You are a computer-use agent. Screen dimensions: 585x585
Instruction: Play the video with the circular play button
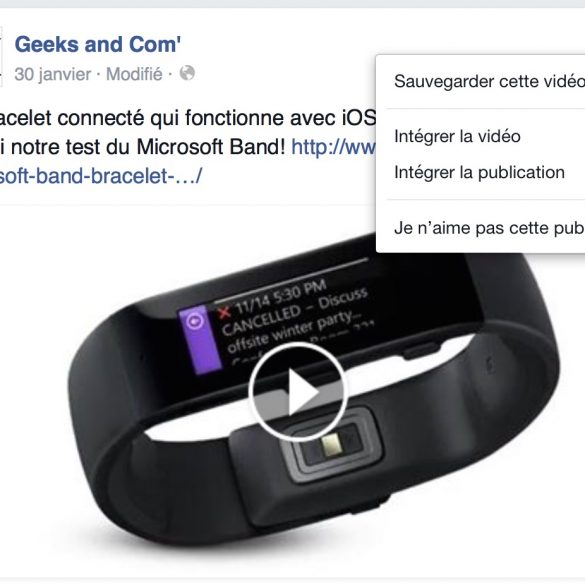(x=298, y=391)
